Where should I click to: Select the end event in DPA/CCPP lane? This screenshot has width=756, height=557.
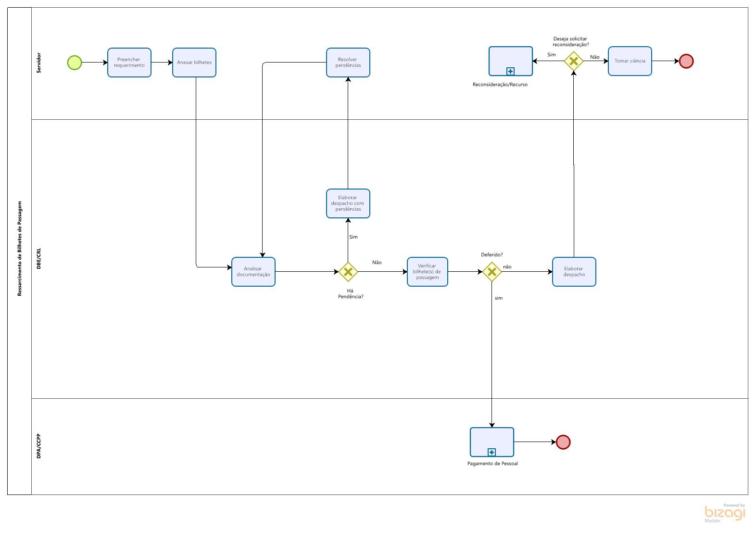(x=563, y=442)
